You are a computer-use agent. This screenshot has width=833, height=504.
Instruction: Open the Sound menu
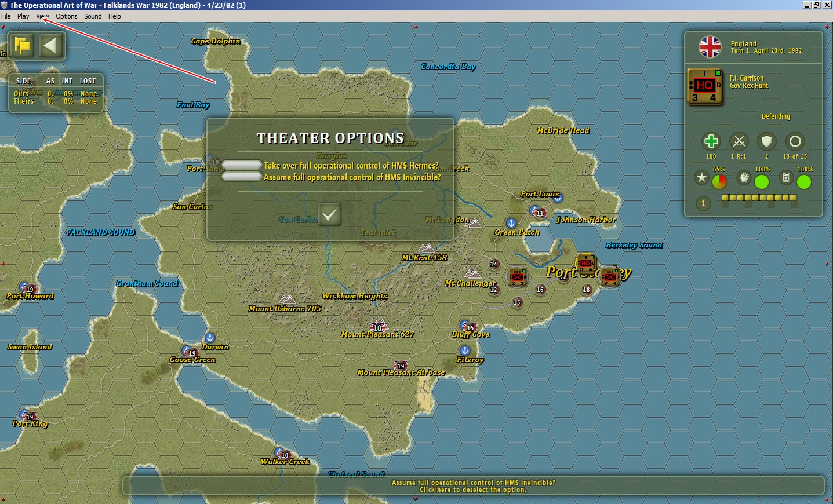click(93, 16)
